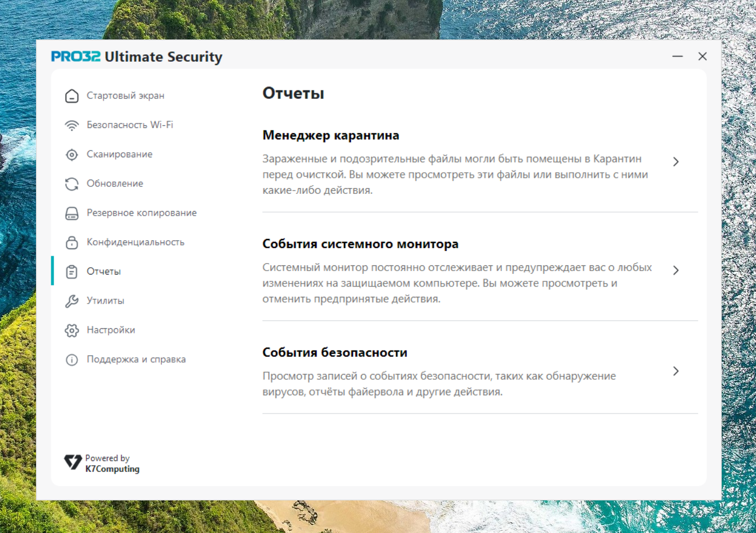Expand События системного монитора chevron arrow
Image resolution: width=756 pixels, height=533 pixels.
tap(676, 271)
